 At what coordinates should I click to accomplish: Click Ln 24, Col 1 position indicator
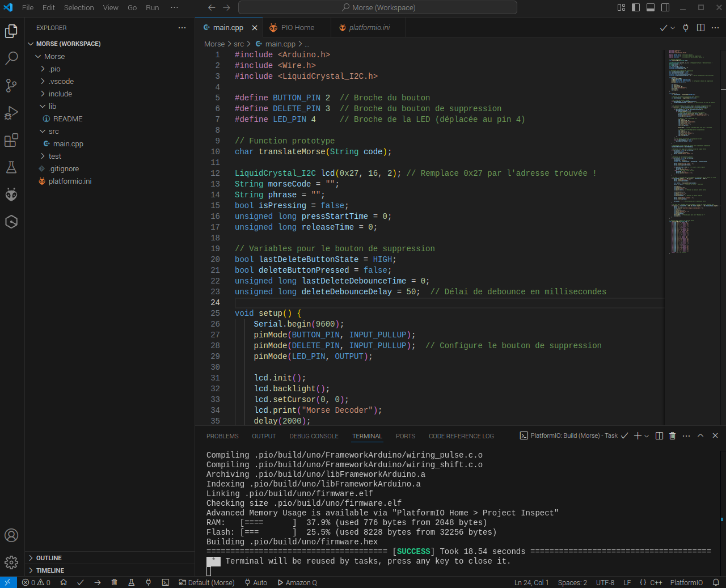531,582
